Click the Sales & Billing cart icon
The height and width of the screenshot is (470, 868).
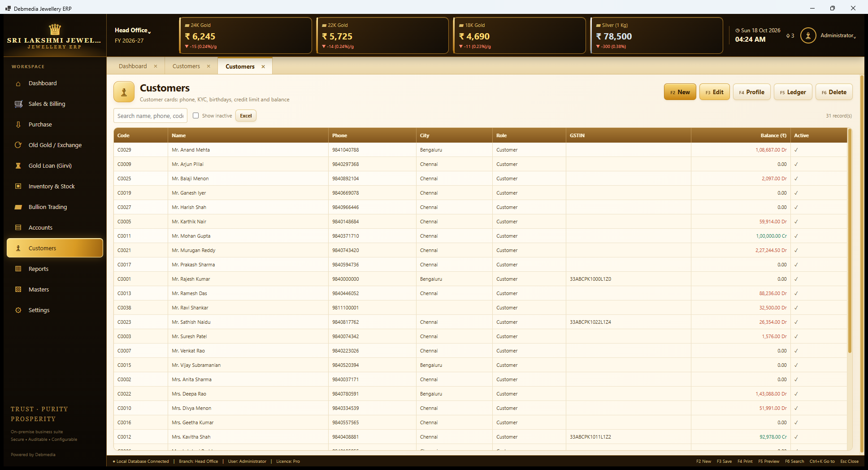(18, 104)
